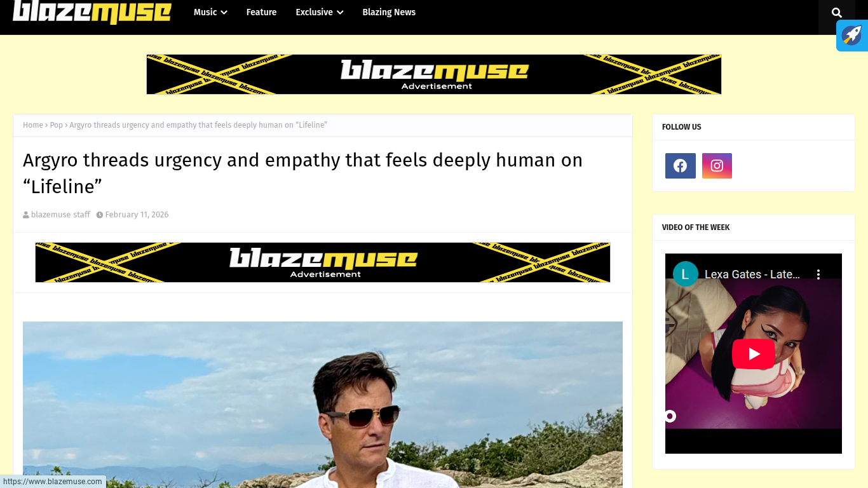Open the Blazing News menu item
Viewport: 868px width, 488px height.
tap(389, 12)
